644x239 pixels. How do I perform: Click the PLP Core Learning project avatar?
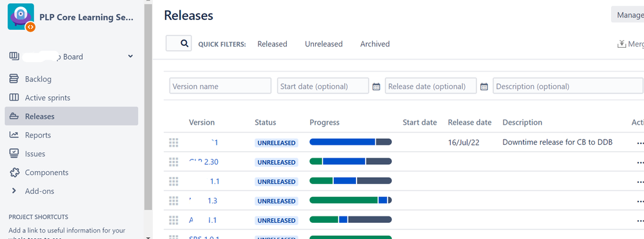coord(21,17)
